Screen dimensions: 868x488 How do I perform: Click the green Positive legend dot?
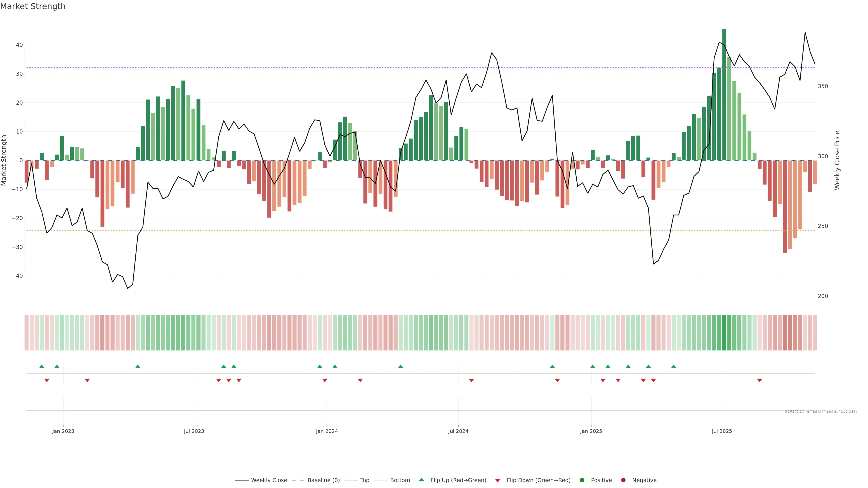tap(582, 480)
